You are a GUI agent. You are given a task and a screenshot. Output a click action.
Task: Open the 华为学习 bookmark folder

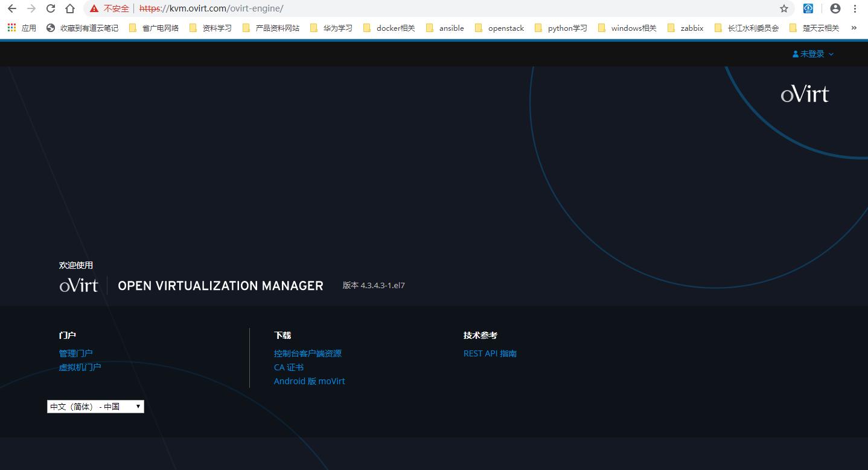click(331, 28)
